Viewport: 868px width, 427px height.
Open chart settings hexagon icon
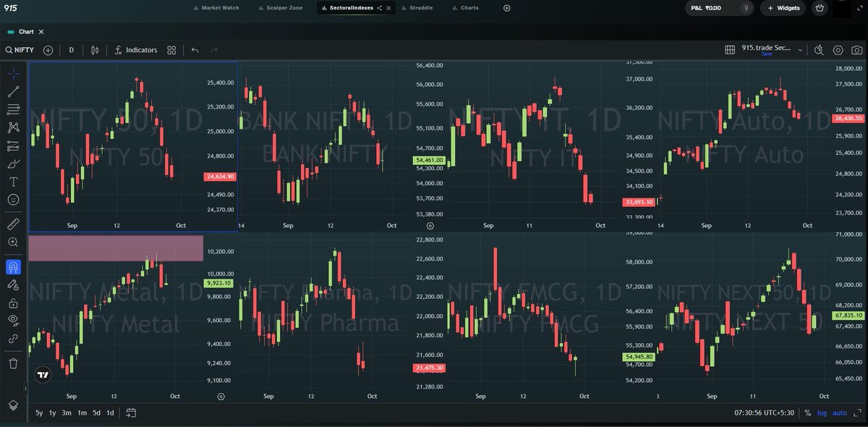pos(838,50)
